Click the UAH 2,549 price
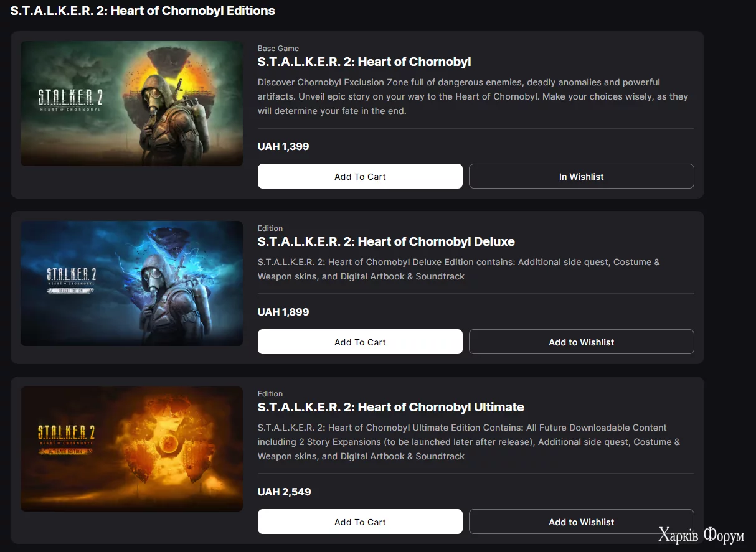Image resolution: width=756 pixels, height=552 pixels. click(x=284, y=492)
